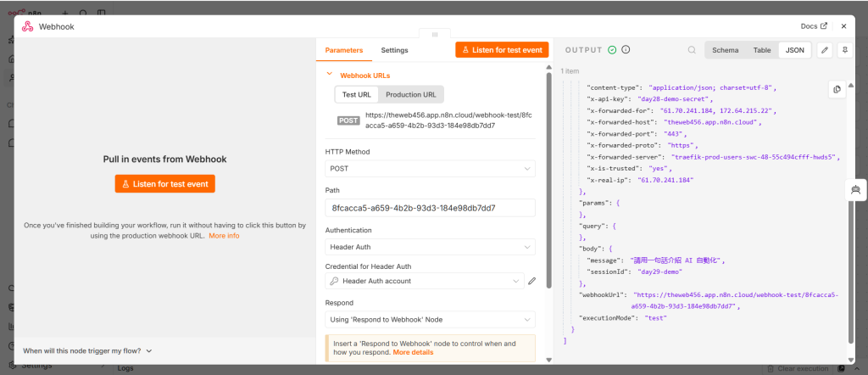The width and height of the screenshot is (868, 375).
Task: Click the green output success check icon
Action: tap(612, 50)
